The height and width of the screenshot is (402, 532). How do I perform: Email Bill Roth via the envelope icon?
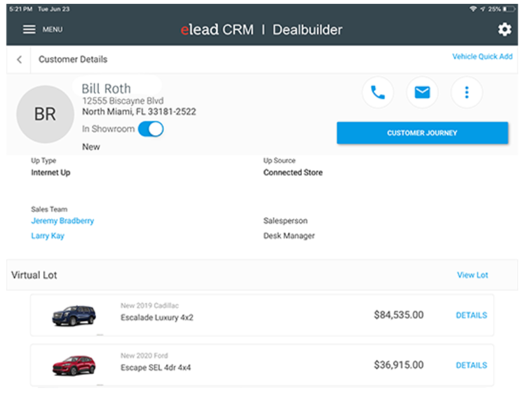[x=422, y=92]
